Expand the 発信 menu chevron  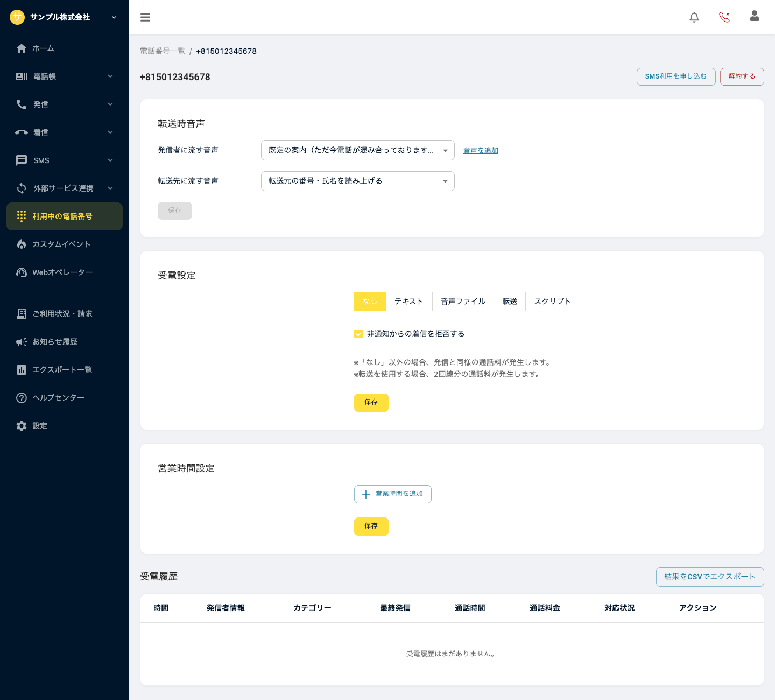click(110, 104)
